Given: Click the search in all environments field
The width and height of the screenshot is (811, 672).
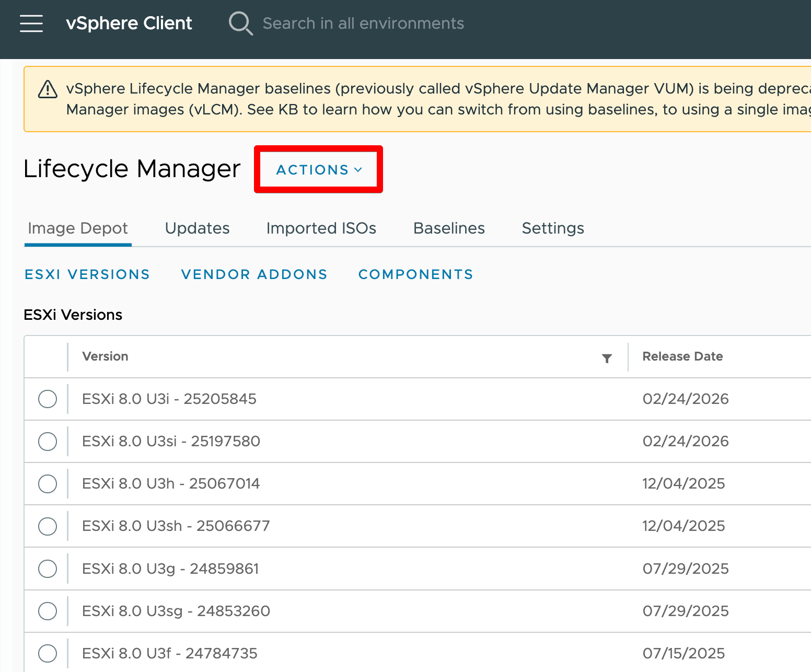Looking at the screenshot, I should 363,24.
